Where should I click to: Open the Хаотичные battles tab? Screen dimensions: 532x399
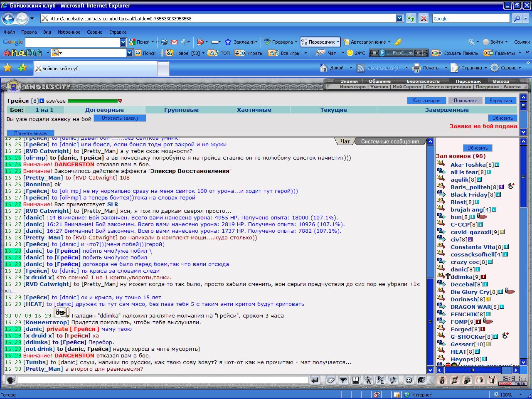(x=254, y=110)
